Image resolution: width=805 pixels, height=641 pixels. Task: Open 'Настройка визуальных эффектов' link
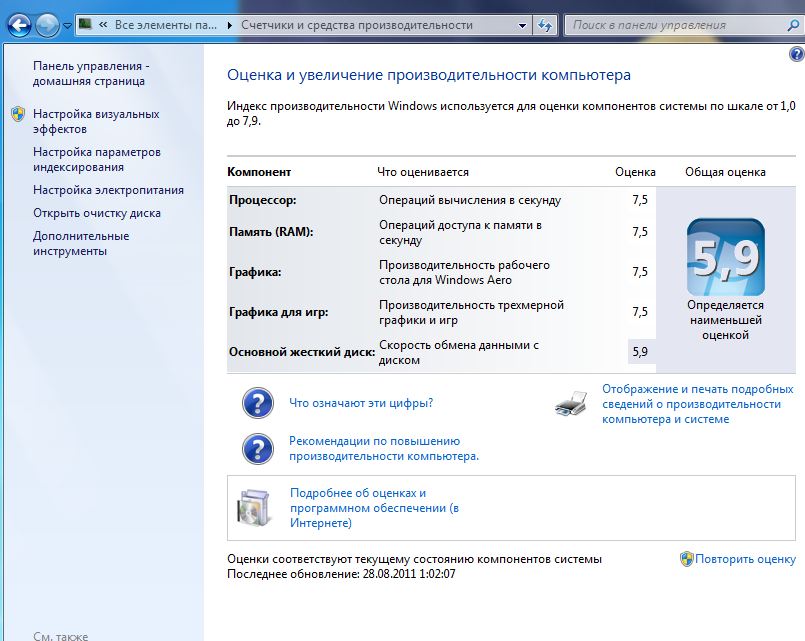tap(96, 122)
